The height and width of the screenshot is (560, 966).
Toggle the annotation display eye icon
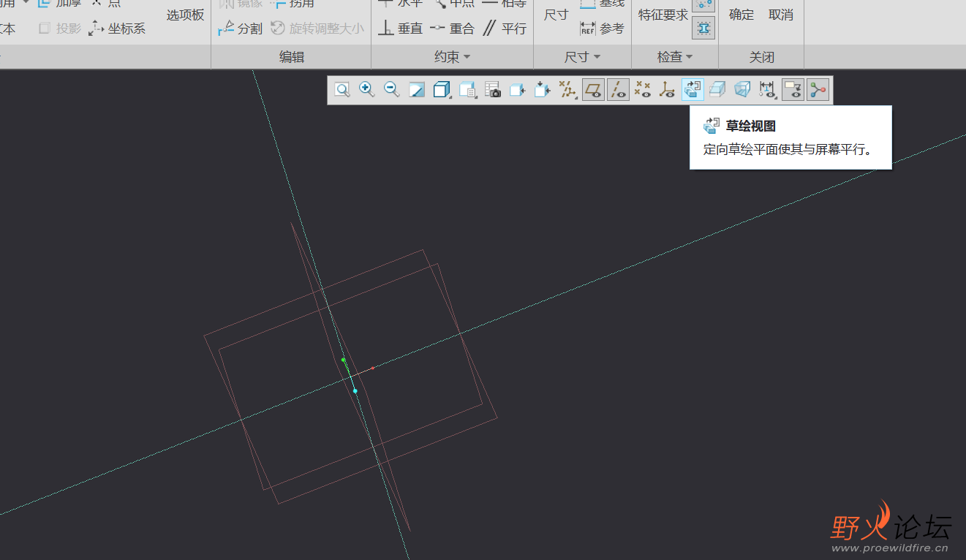[793, 90]
